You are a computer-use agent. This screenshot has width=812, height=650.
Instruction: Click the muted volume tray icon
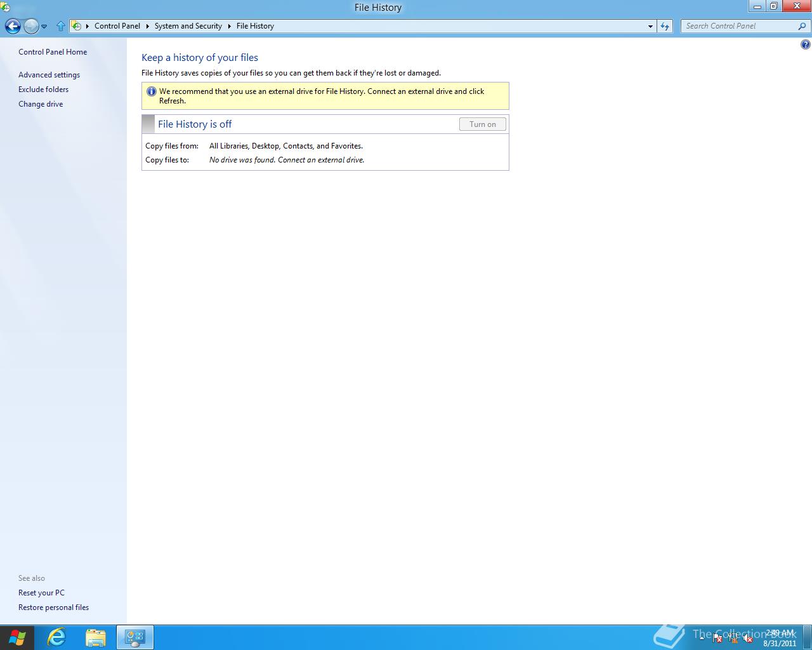[x=748, y=639]
